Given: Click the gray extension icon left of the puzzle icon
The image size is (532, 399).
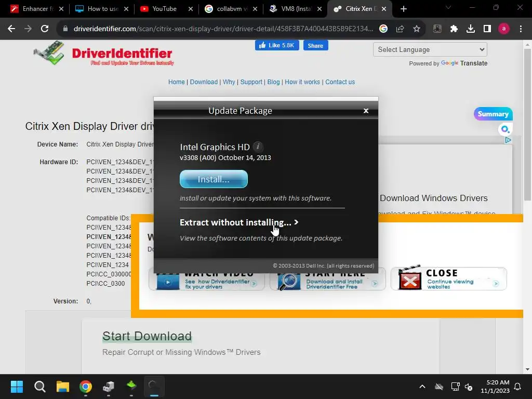Looking at the screenshot, I should pyautogui.click(x=437, y=29).
